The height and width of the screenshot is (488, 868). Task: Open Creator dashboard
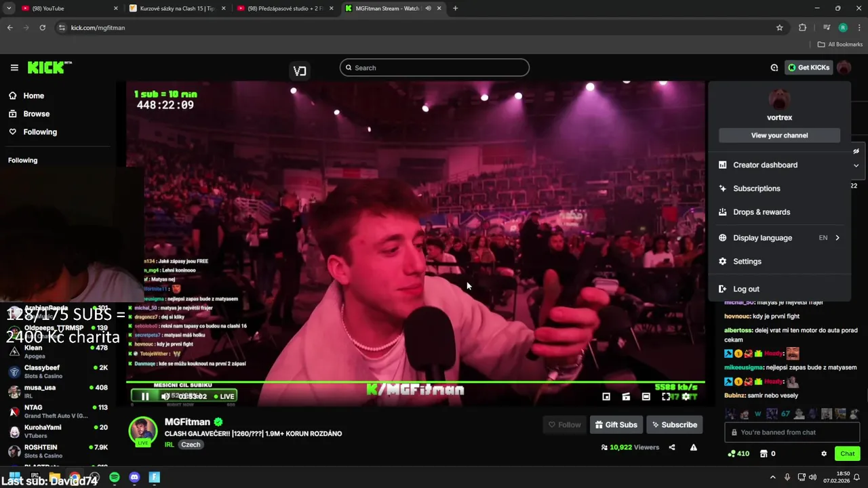coord(779,165)
